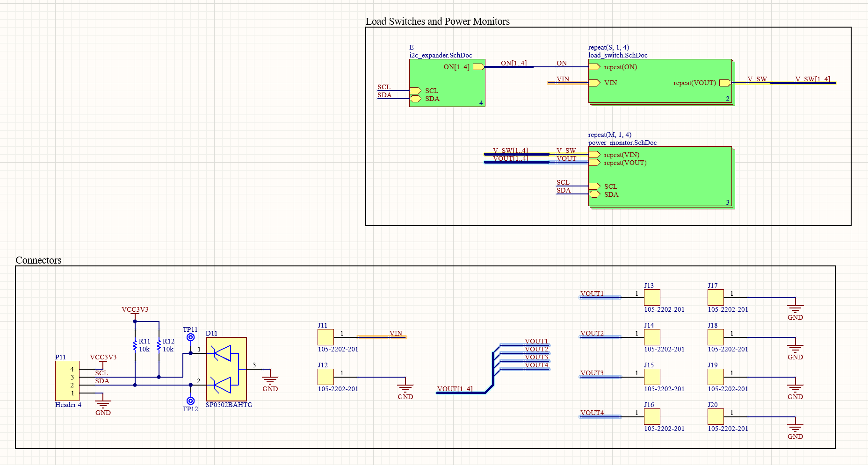868x465 pixels.
Task: Select the load_switch.SchDoc sheet symbol block
Action: tap(660, 81)
